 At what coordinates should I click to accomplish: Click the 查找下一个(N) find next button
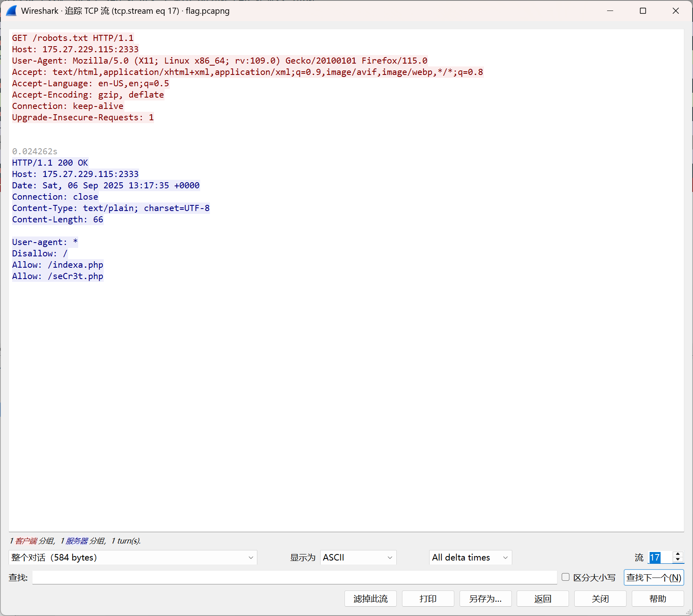pos(654,578)
